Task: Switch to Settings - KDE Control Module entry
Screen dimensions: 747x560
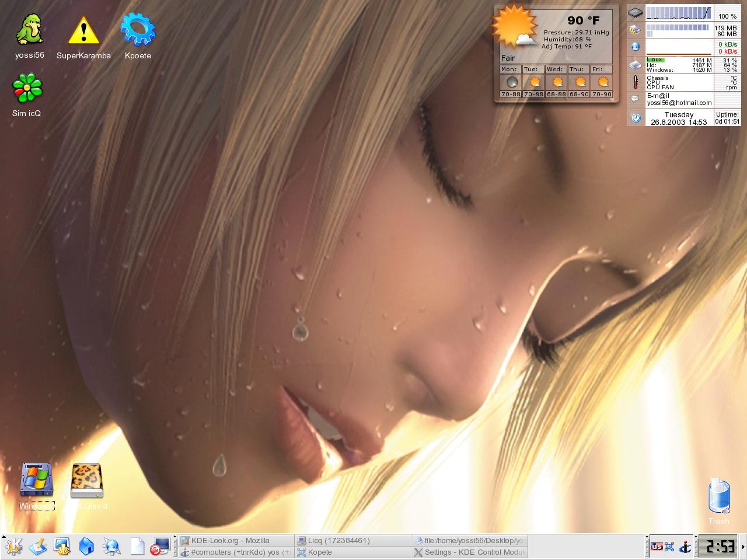Action: (x=469, y=552)
